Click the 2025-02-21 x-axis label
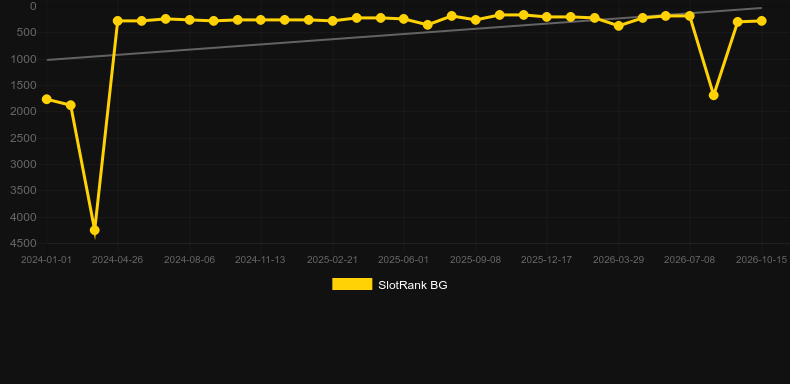The image size is (790, 384). 333,260
